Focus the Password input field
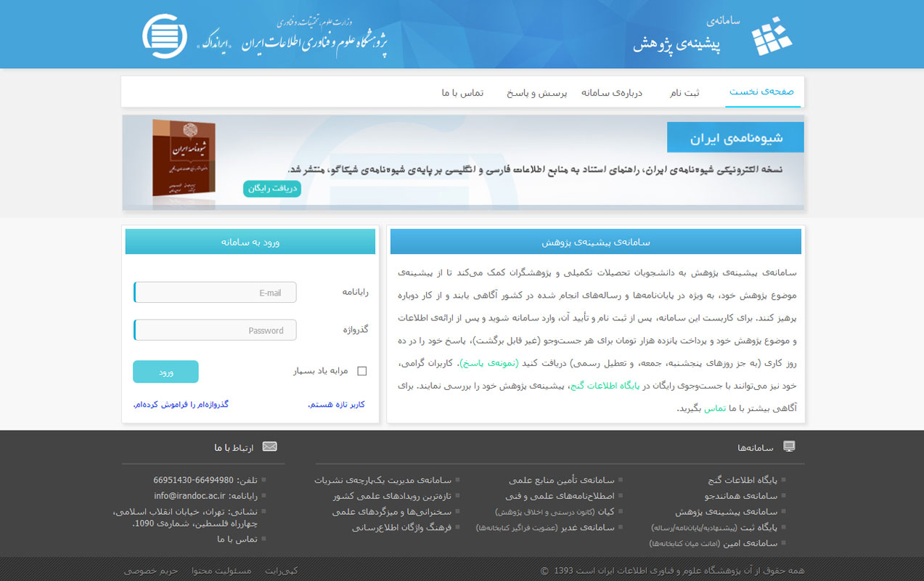 tap(216, 330)
